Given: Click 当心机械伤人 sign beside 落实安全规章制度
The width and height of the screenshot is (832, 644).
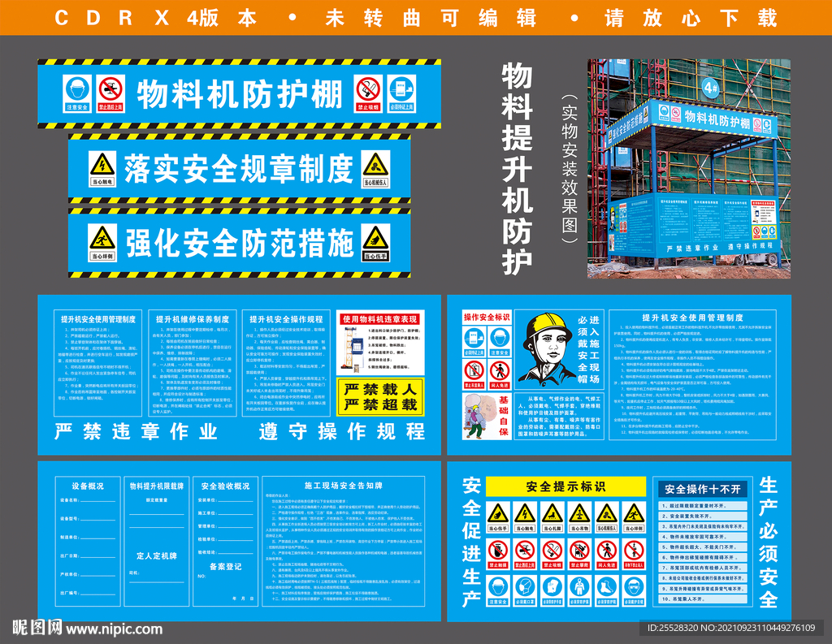Looking at the screenshot, I should 375,169.
